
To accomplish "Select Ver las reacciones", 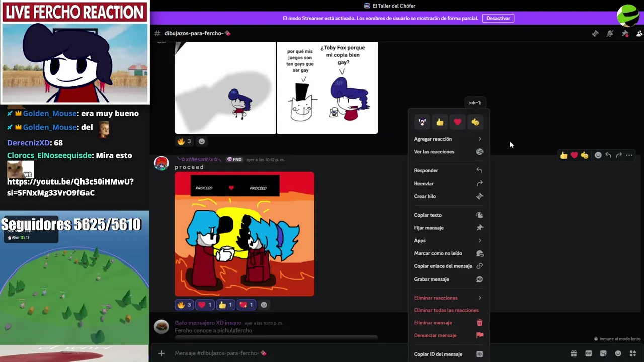I will (x=448, y=152).
